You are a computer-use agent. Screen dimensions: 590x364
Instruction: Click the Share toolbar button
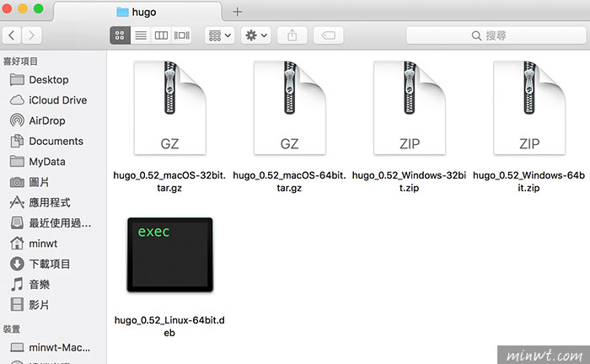tap(292, 35)
